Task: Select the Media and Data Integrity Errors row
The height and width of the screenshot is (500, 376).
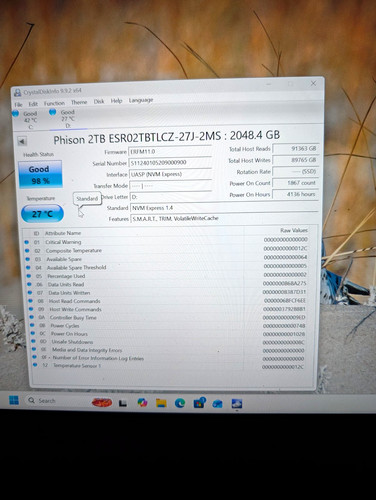Action: click(x=167, y=350)
